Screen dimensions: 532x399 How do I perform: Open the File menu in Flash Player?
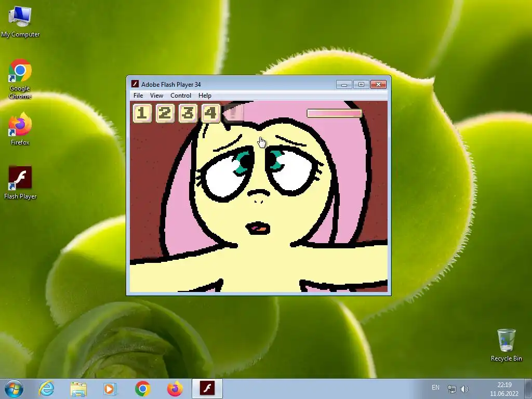(138, 96)
